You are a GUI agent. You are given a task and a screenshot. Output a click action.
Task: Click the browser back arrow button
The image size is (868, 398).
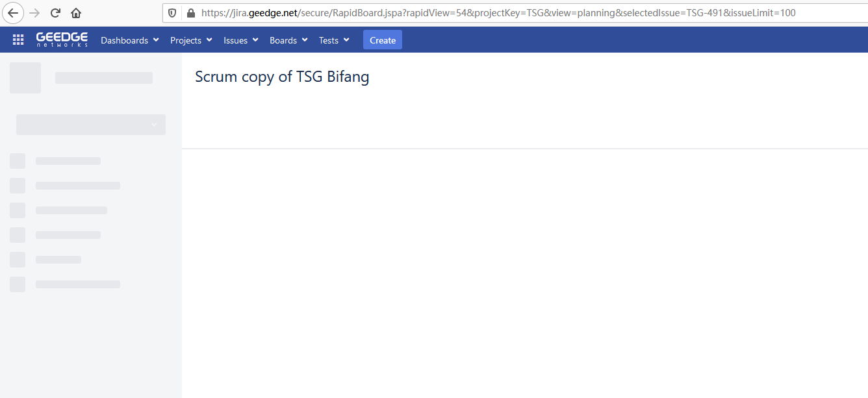pos(14,13)
